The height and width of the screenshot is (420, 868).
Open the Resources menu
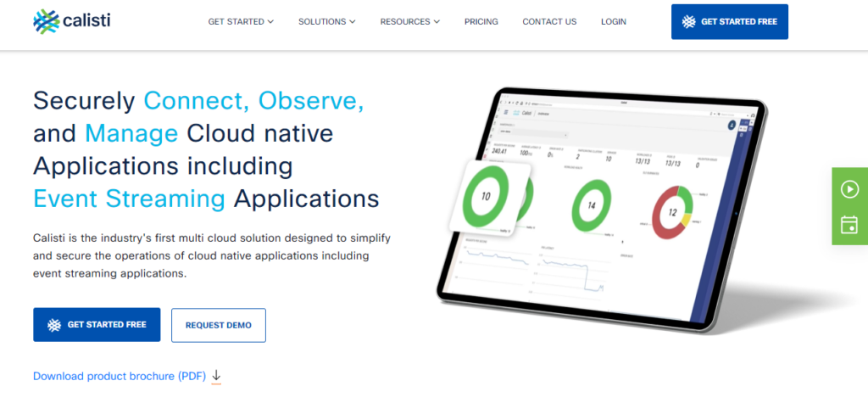tap(409, 21)
